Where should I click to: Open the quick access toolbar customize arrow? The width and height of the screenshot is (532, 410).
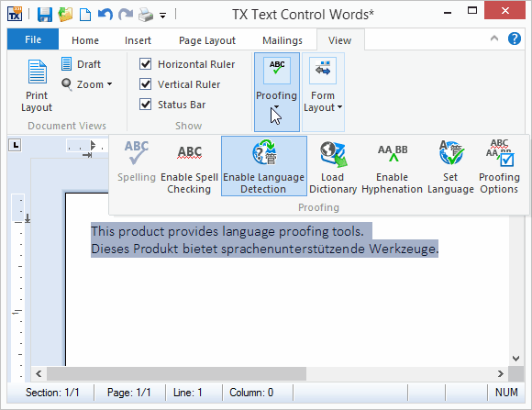(163, 16)
